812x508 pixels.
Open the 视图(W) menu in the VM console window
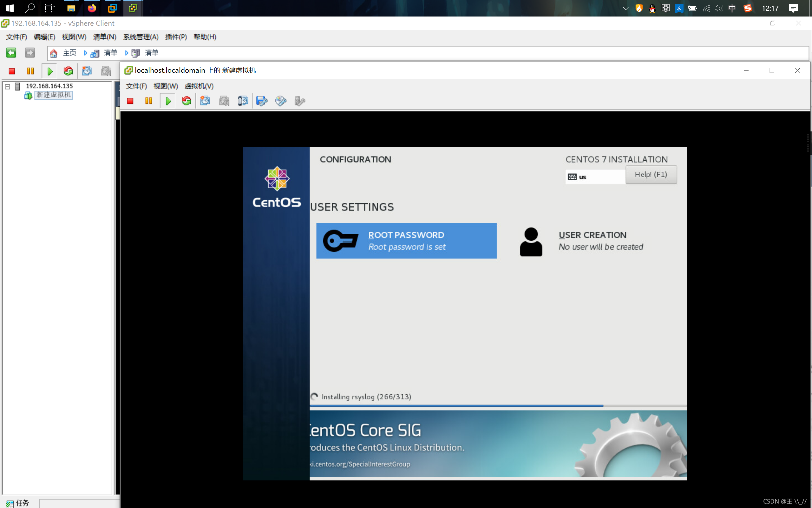pos(166,86)
